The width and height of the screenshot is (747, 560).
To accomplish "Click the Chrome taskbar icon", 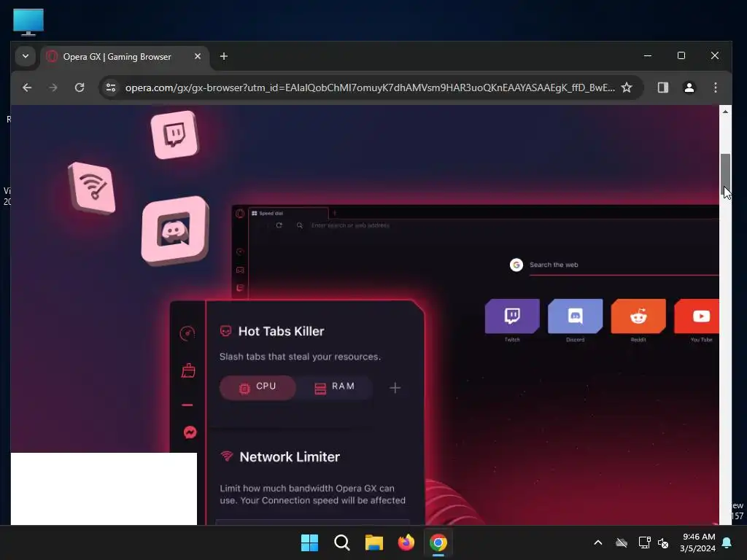I will click(x=438, y=542).
